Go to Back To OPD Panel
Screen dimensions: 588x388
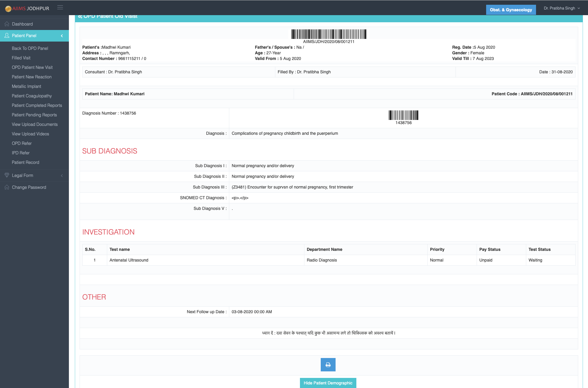click(x=30, y=48)
